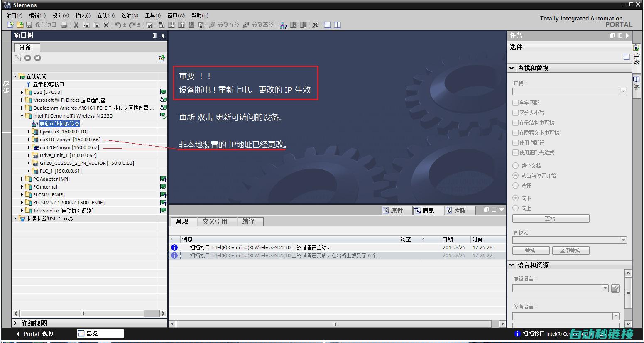Collapse the Tasks (任务) panel arrow
This screenshot has height=343, width=644.
pos(627,36)
